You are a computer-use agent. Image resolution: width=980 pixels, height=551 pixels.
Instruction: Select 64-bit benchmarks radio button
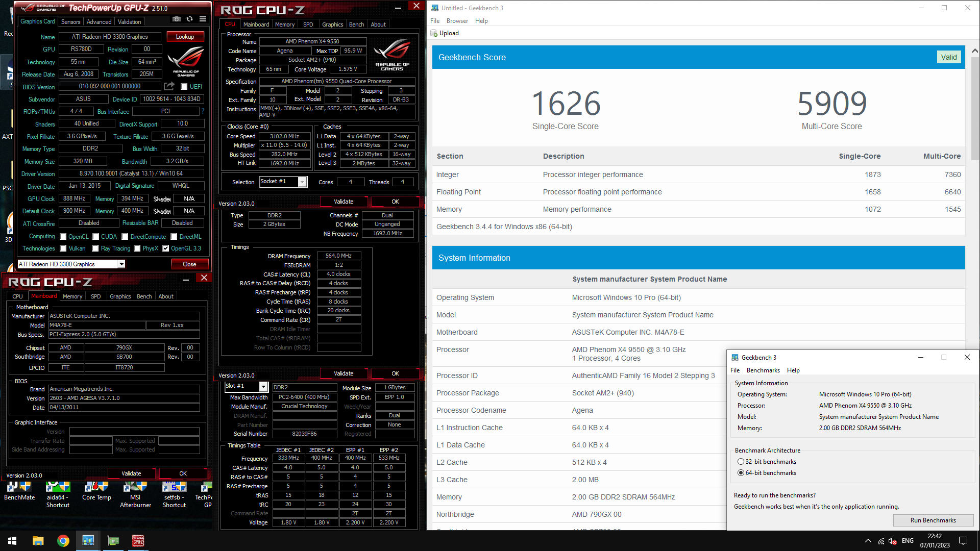pos(741,473)
